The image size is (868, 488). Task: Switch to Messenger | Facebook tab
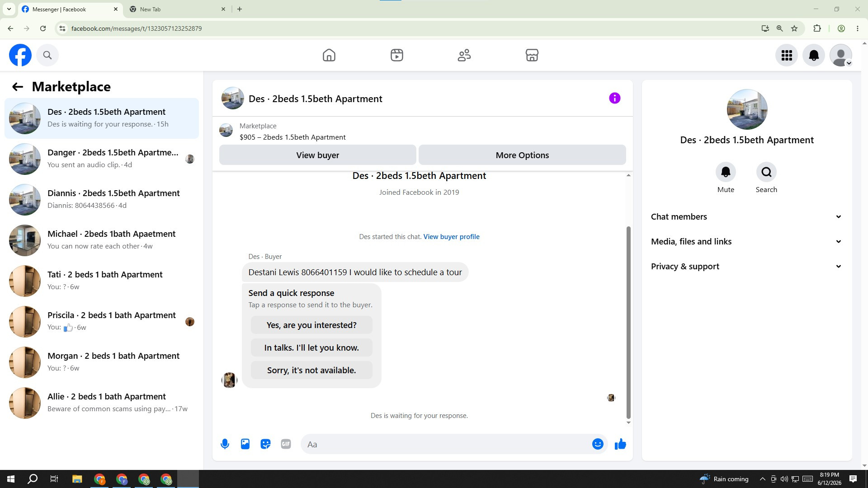point(70,9)
